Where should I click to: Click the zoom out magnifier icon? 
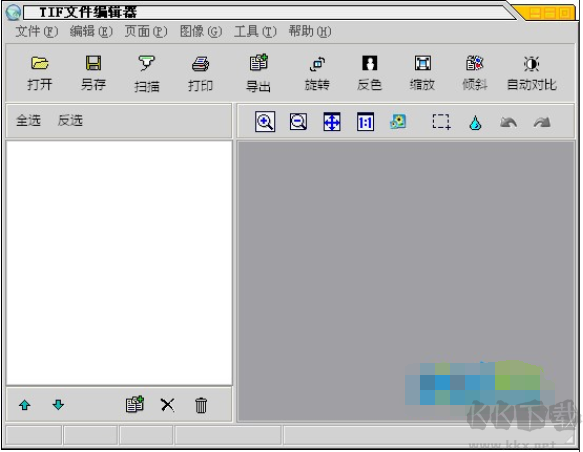point(298,122)
